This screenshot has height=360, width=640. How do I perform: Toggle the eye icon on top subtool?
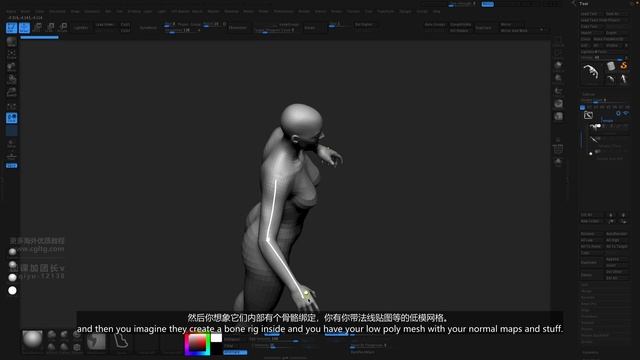(626, 113)
